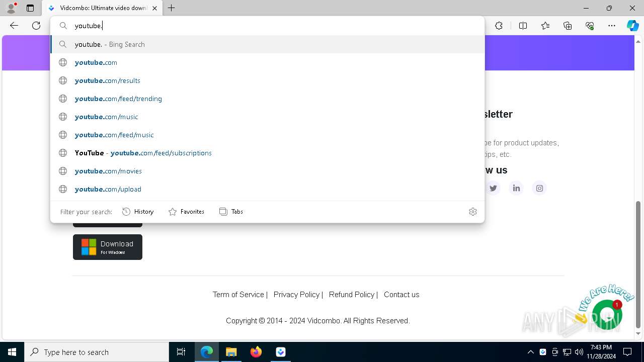Open the chat widget bubble
Screen dimensions: 644x362
coord(607,314)
